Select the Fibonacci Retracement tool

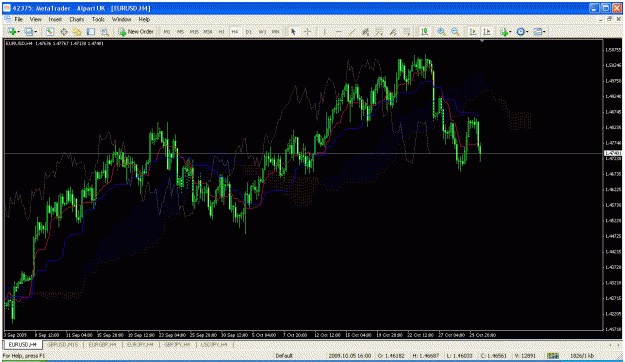point(379,31)
